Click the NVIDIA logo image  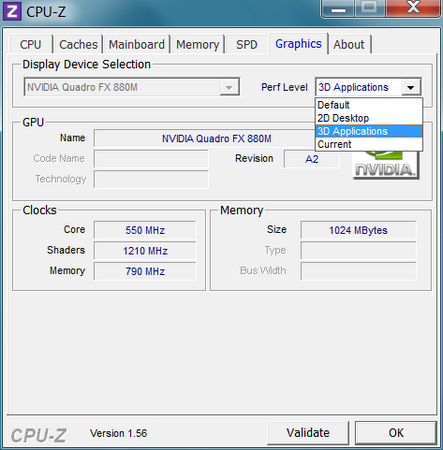click(386, 166)
